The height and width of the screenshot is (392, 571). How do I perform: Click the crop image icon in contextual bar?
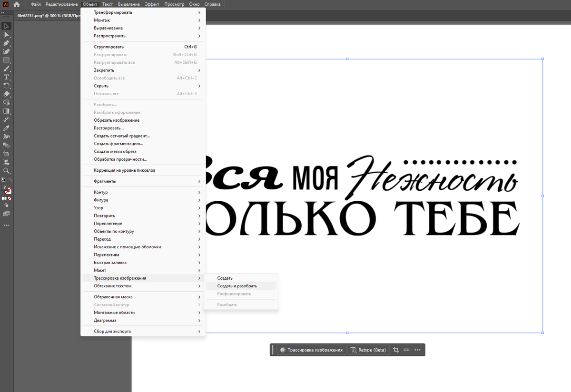[396, 350]
